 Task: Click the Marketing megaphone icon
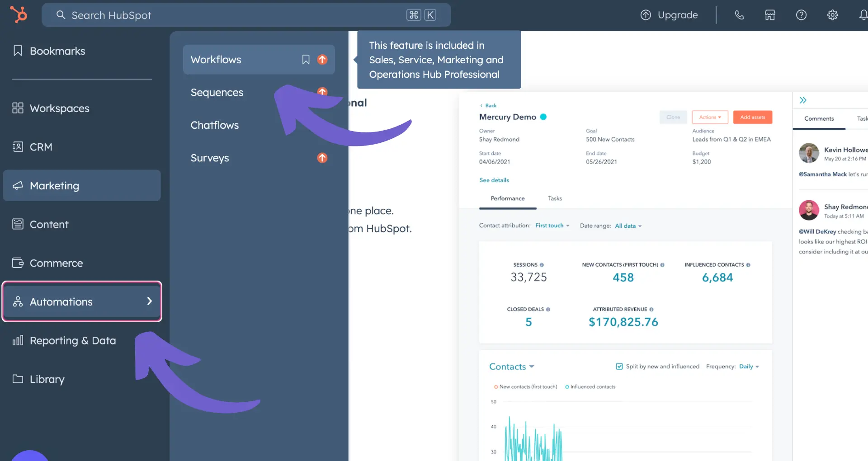pyautogui.click(x=18, y=185)
